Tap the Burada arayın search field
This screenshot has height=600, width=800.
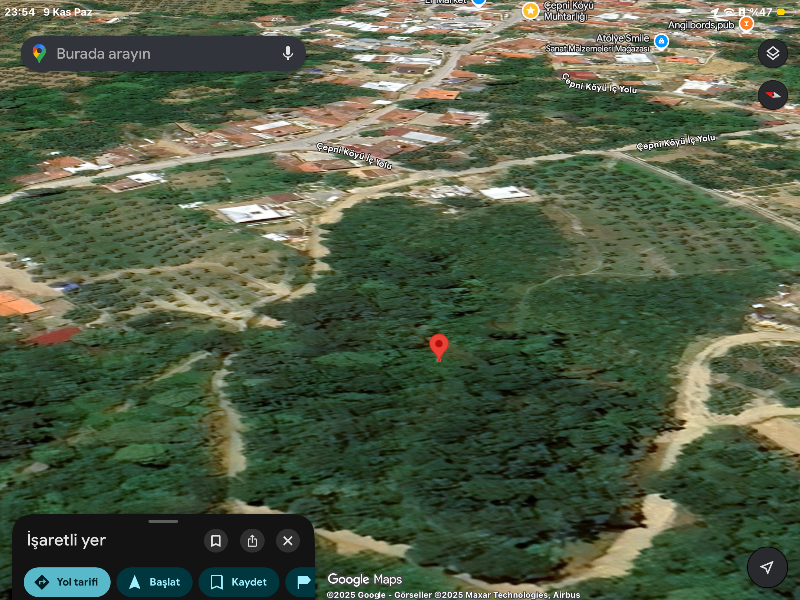pyautogui.click(x=160, y=54)
